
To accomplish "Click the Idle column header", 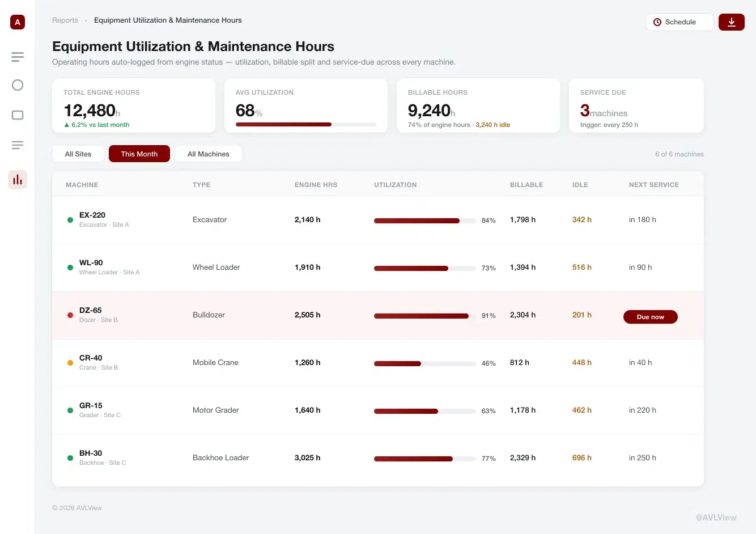I will (580, 185).
